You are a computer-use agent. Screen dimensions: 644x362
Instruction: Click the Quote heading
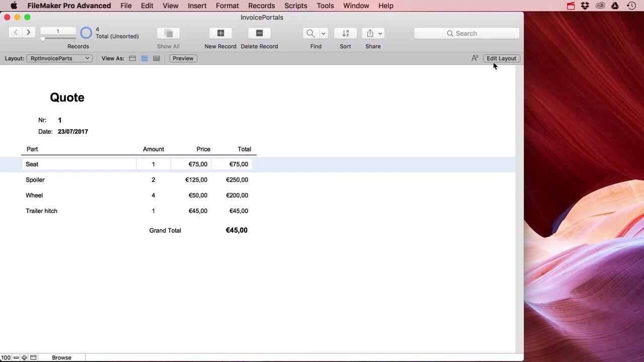pyautogui.click(x=67, y=98)
